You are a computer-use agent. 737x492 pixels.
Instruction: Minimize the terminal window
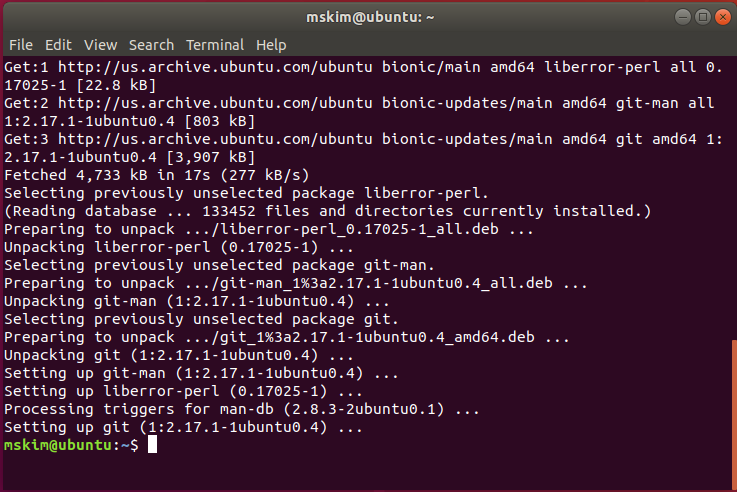point(682,17)
